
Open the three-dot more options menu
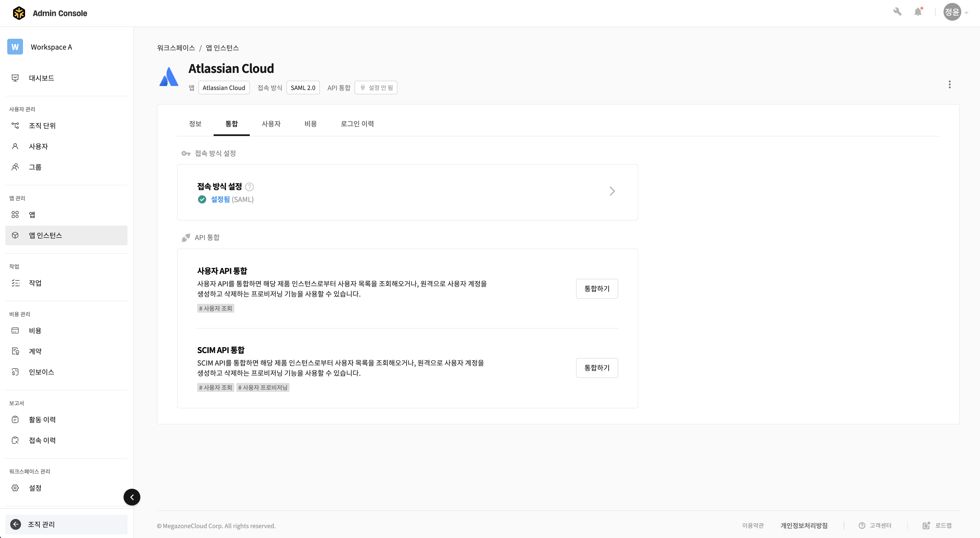(949, 84)
